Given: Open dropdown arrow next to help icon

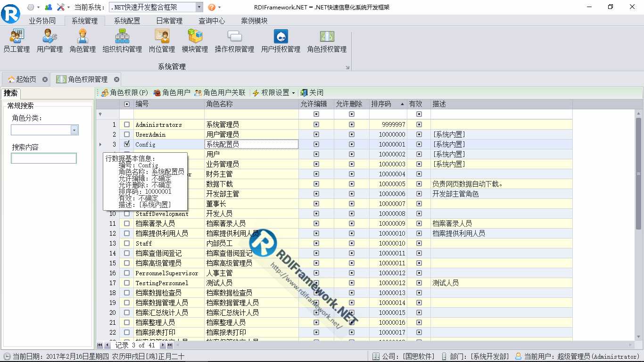Looking at the screenshot, I should pos(219,8).
